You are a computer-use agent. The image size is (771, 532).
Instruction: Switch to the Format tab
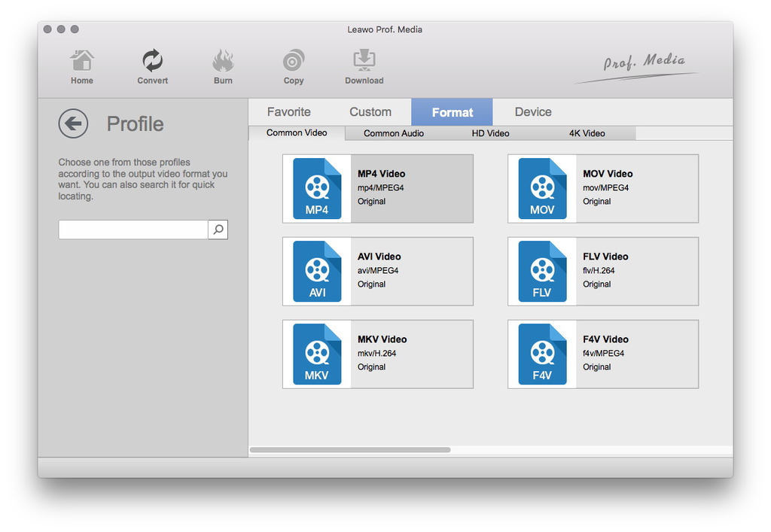coord(452,112)
